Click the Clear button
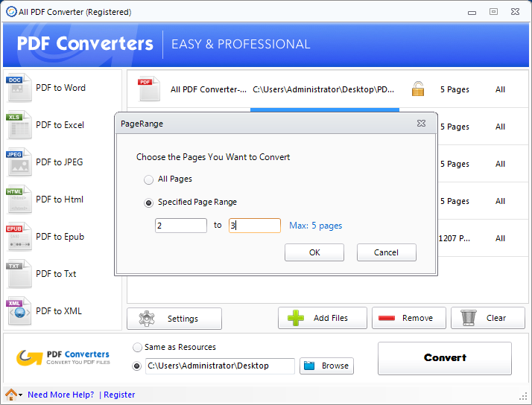 (x=488, y=318)
